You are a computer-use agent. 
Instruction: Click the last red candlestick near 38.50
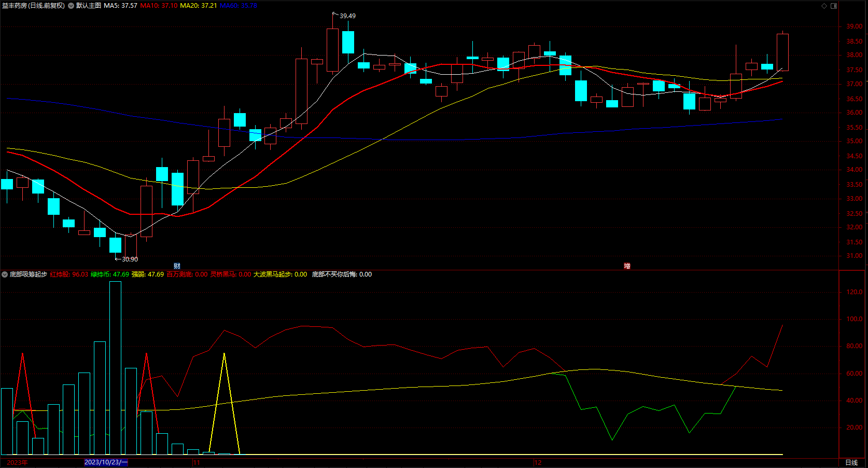pos(782,52)
